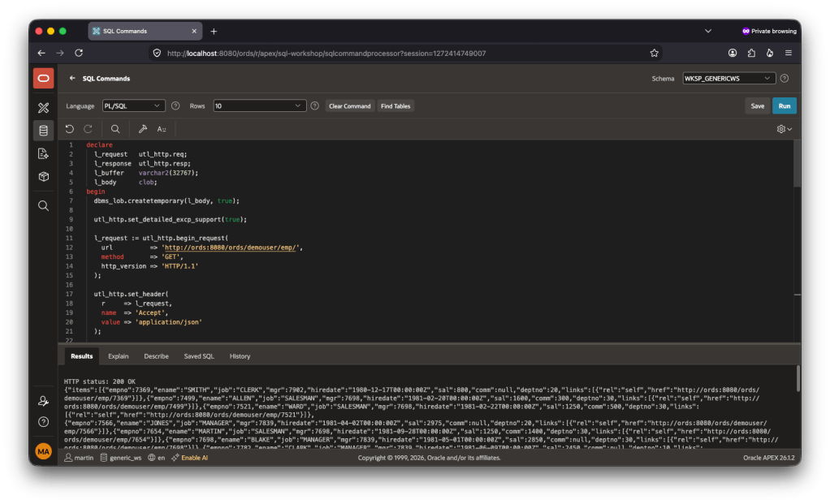Click the ords demouser emp URL in code

pyautogui.click(x=230, y=248)
